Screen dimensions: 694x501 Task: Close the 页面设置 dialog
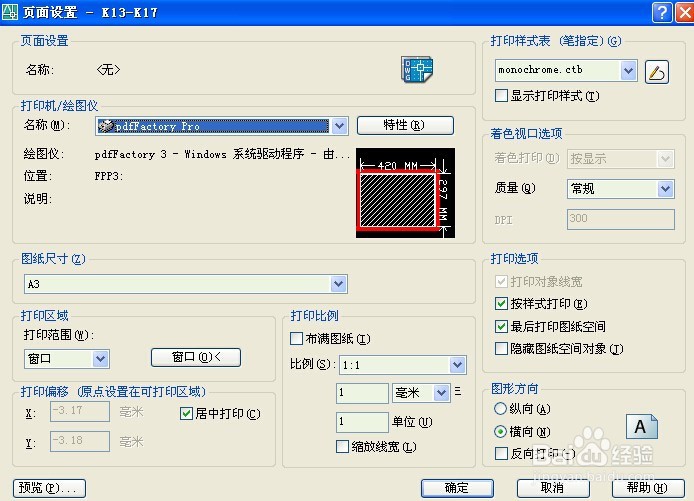684,12
